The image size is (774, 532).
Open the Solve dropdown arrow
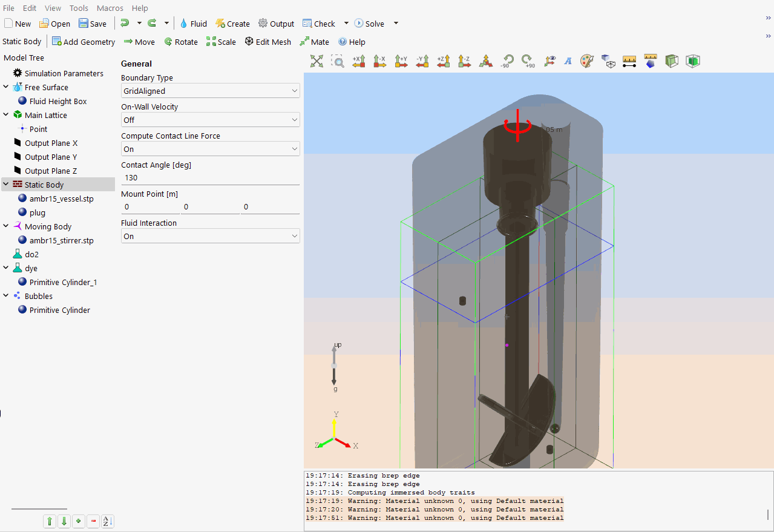coord(396,23)
